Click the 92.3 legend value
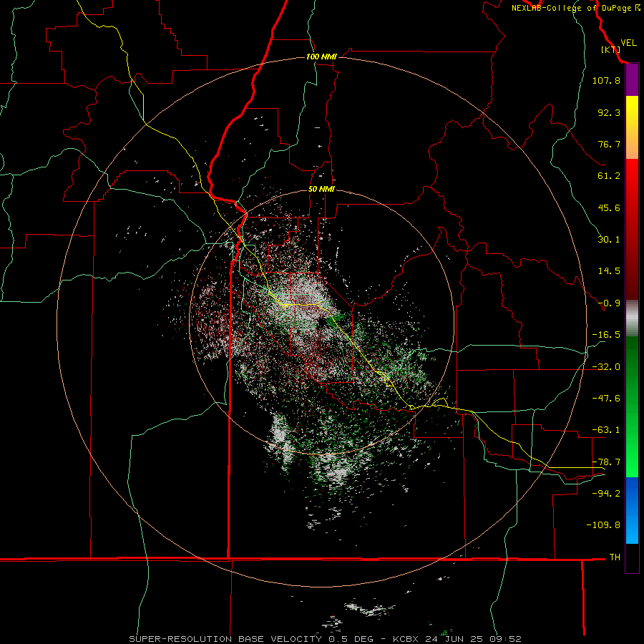Image resolution: width=644 pixels, height=644 pixels. pyautogui.click(x=609, y=112)
